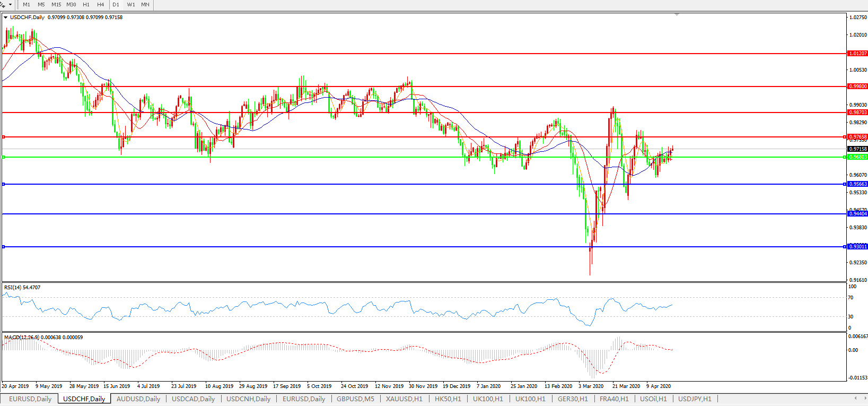Open the dropdown arrow beside the drawing tool
The width and height of the screenshot is (868, 406).
pos(10,4)
